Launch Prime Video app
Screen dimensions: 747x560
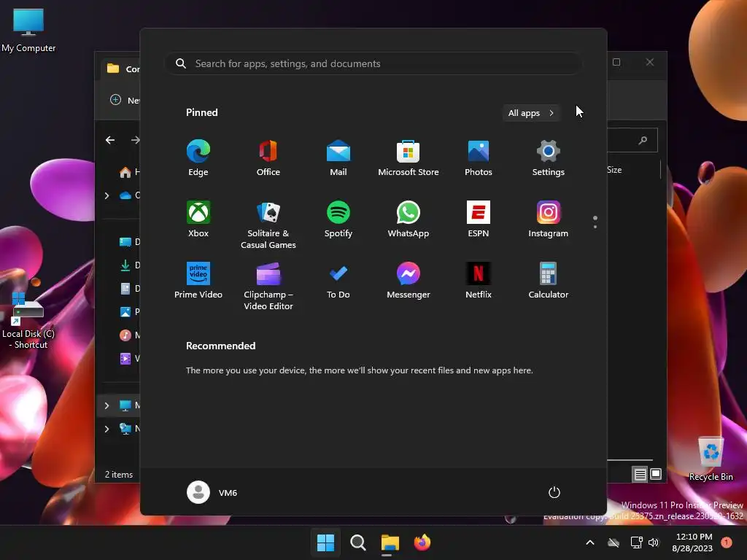point(198,281)
